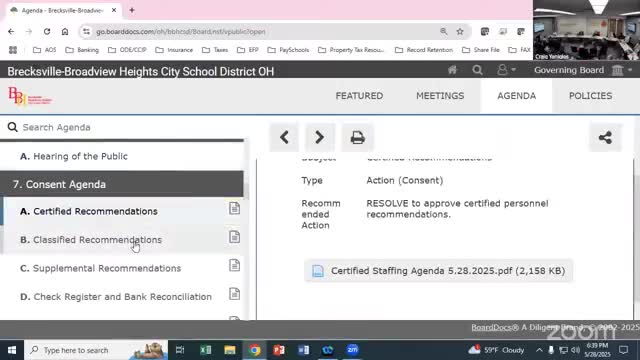Click the Windows taskbar search box
The image size is (640, 360).
click(x=96, y=350)
